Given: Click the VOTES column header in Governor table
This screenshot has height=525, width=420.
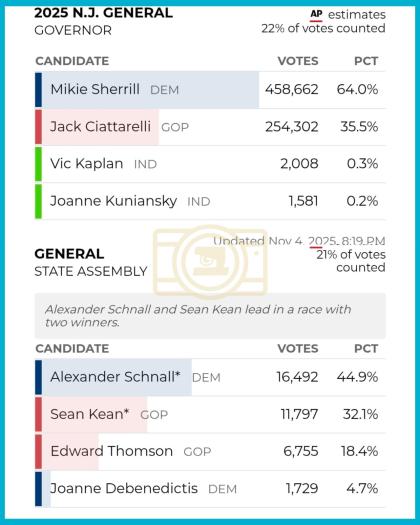Looking at the screenshot, I should [298, 61].
